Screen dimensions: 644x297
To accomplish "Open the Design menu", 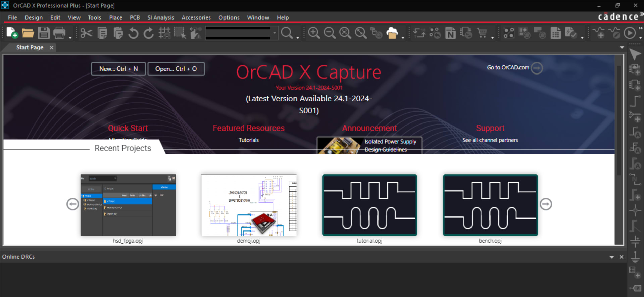I will (34, 17).
